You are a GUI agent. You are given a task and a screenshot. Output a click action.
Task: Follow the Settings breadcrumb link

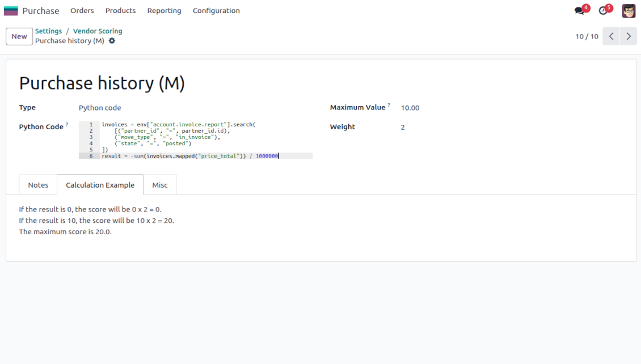pyautogui.click(x=48, y=31)
